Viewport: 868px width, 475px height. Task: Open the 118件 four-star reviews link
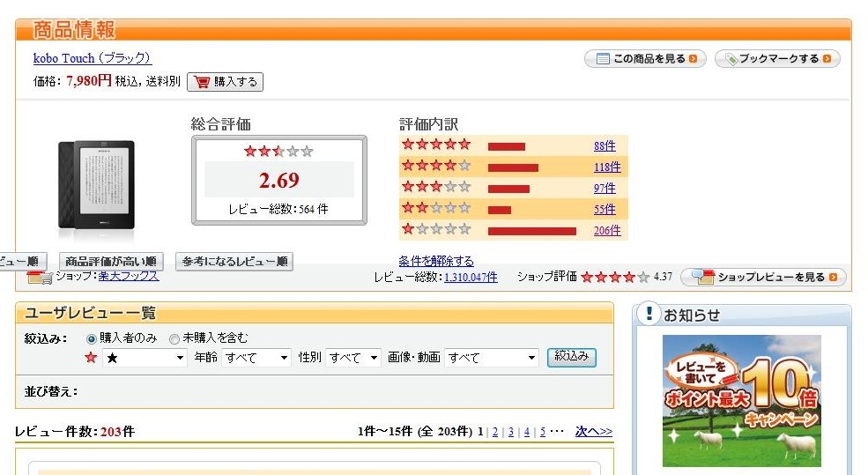tap(606, 167)
